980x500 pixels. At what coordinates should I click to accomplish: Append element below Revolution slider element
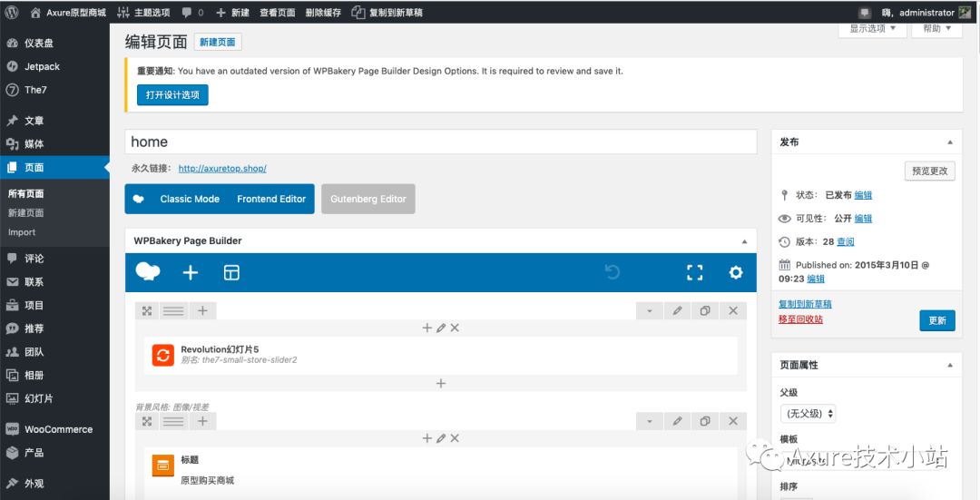point(441,383)
